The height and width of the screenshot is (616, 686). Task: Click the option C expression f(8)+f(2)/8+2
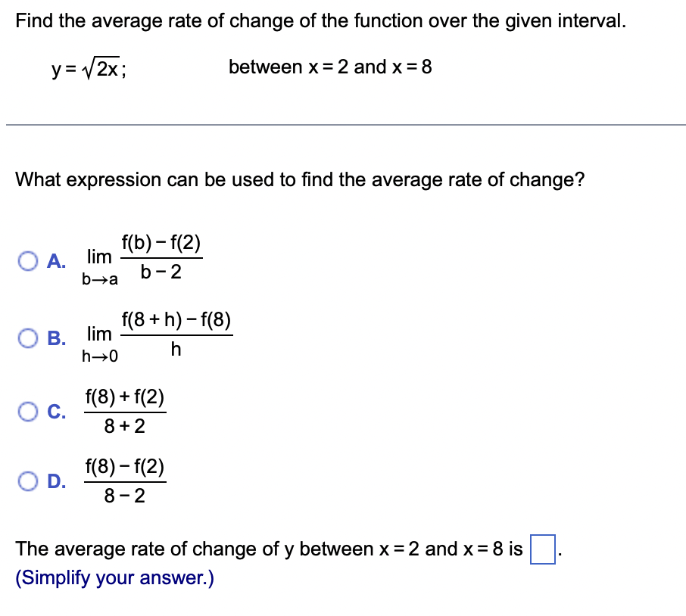[x=126, y=411]
